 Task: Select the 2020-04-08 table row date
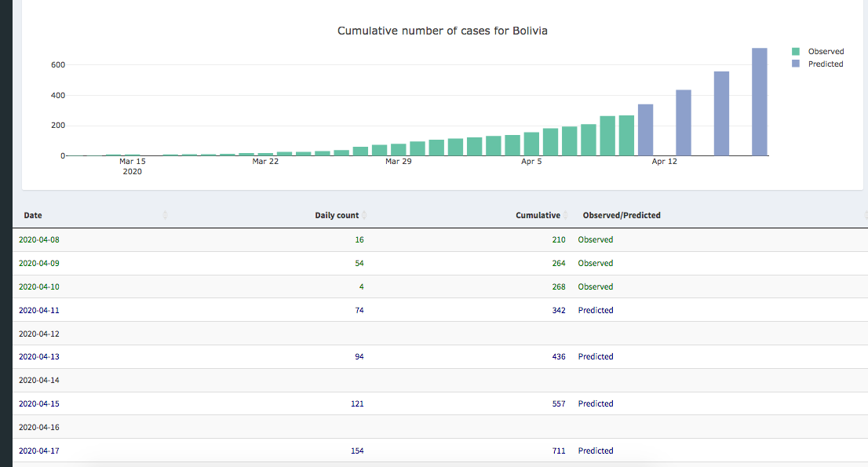[38, 239]
